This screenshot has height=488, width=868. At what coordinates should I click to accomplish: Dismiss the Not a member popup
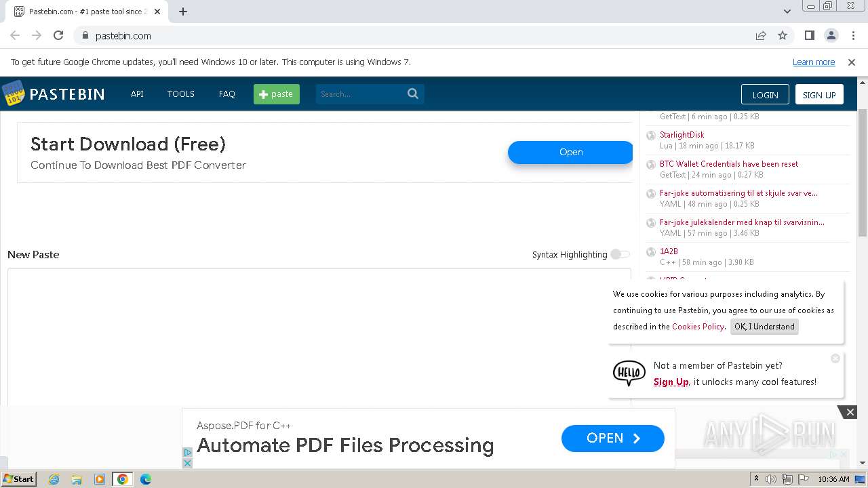[x=835, y=359]
